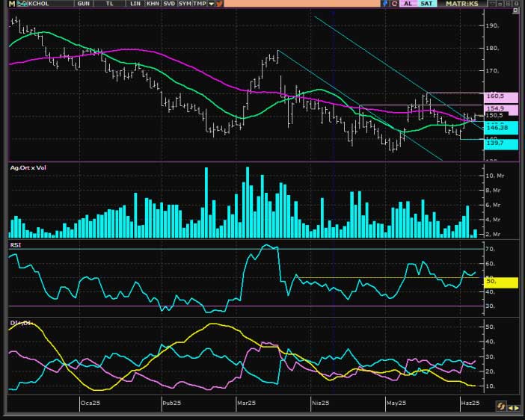Toggle the LIN scale button
Viewport: 525px width, 420px height.
coord(135,4)
